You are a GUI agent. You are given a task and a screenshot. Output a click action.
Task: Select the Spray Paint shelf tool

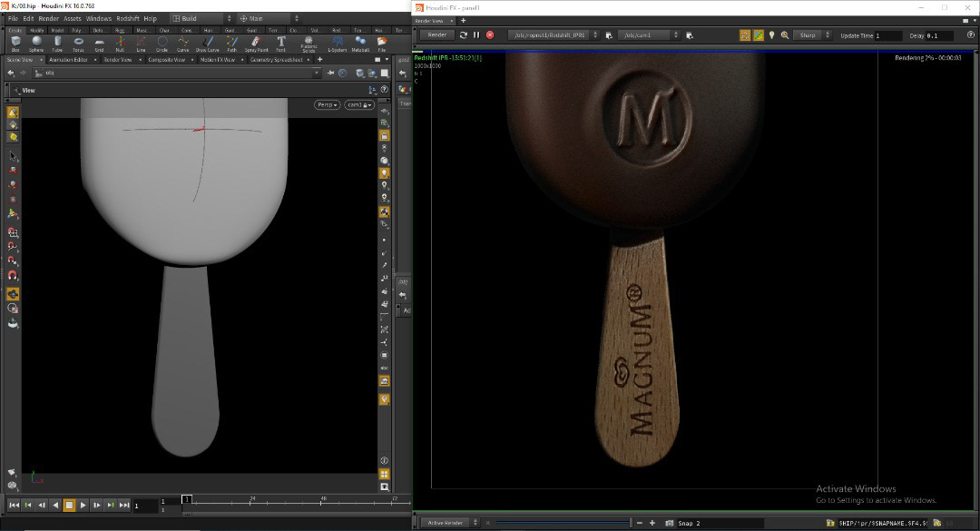pos(256,44)
